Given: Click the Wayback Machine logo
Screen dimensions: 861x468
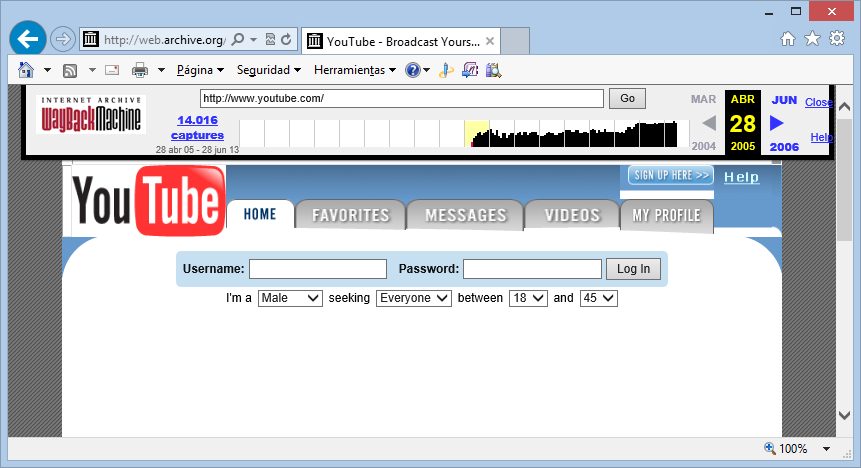Looking at the screenshot, I should coord(91,114).
